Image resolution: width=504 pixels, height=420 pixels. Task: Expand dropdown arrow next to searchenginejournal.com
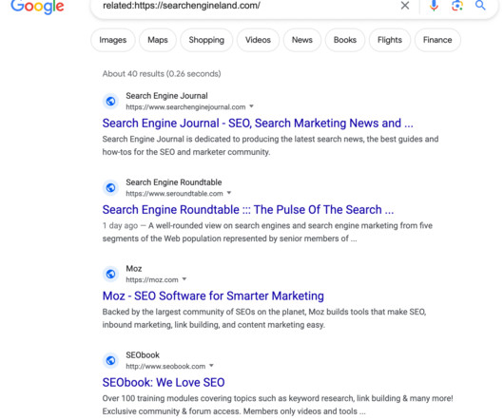point(252,106)
